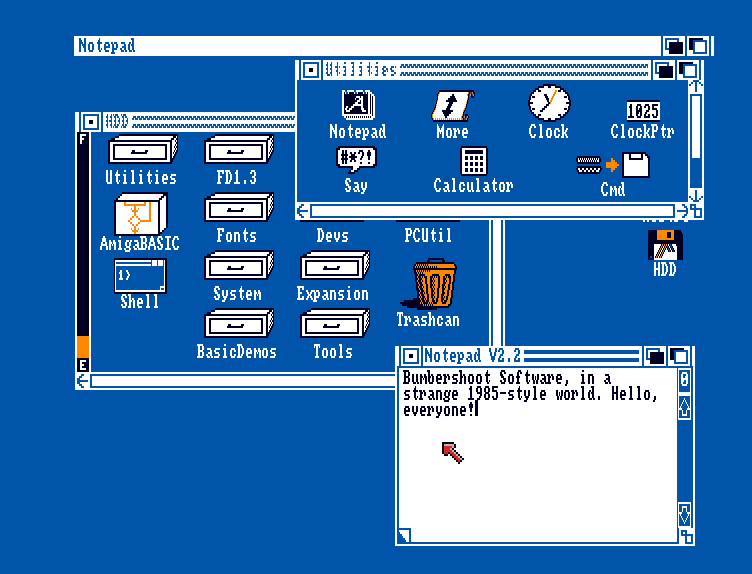Send Notepad V2.2 window to back
This screenshot has width=752, height=574.
(656, 356)
